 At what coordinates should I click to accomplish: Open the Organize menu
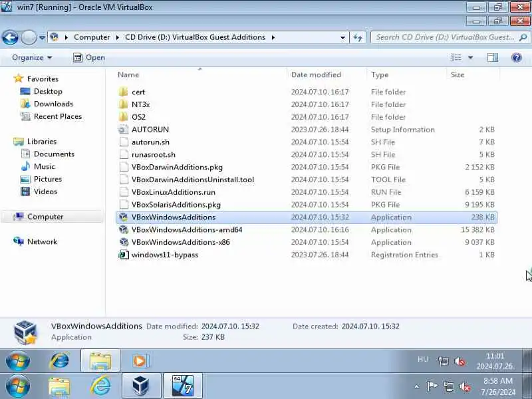pos(32,58)
